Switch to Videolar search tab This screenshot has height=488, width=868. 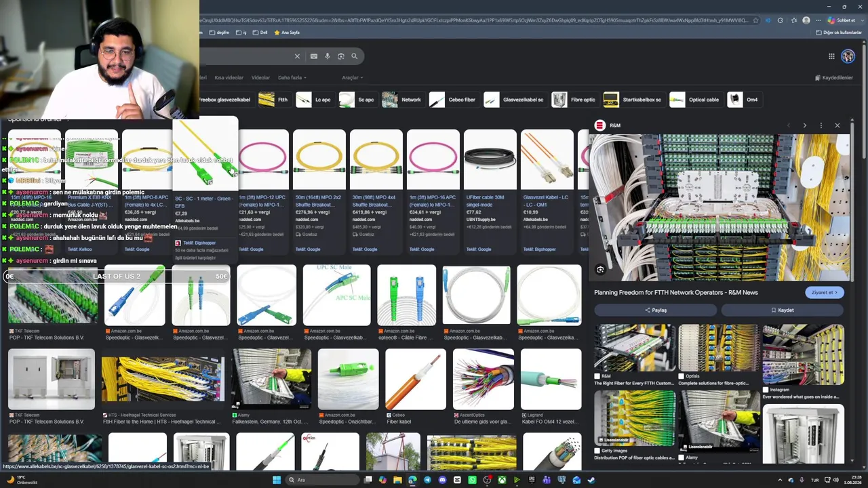click(x=260, y=78)
